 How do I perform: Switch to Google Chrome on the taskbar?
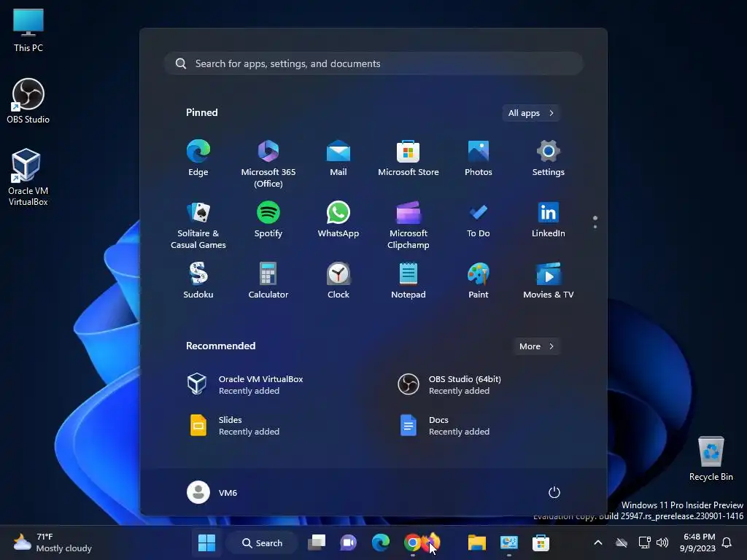[x=412, y=542]
